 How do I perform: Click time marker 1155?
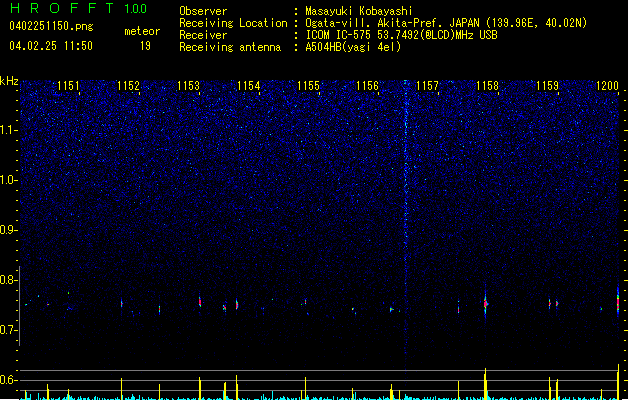tap(308, 85)
